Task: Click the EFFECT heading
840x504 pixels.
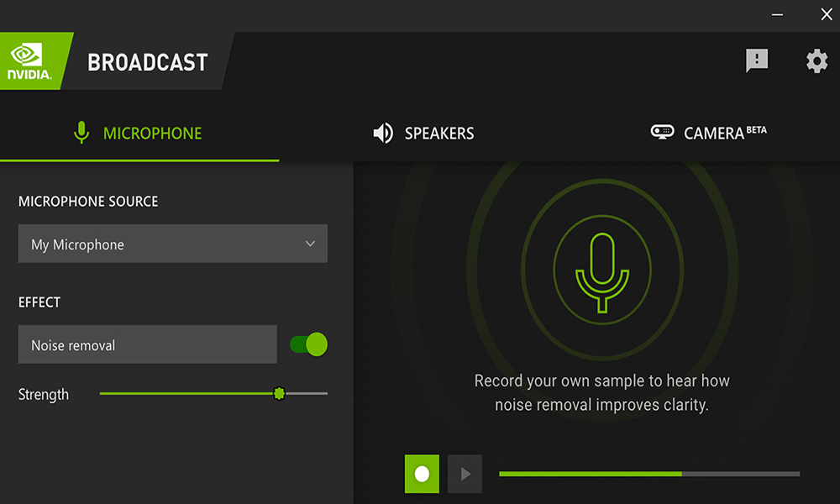Action: tap(39, 302)
